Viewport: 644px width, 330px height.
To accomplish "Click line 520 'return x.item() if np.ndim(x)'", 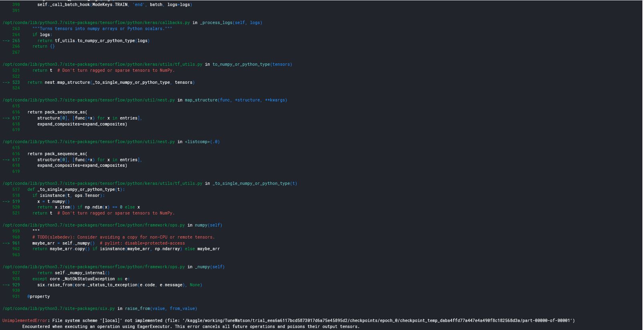I will point(89,207).
